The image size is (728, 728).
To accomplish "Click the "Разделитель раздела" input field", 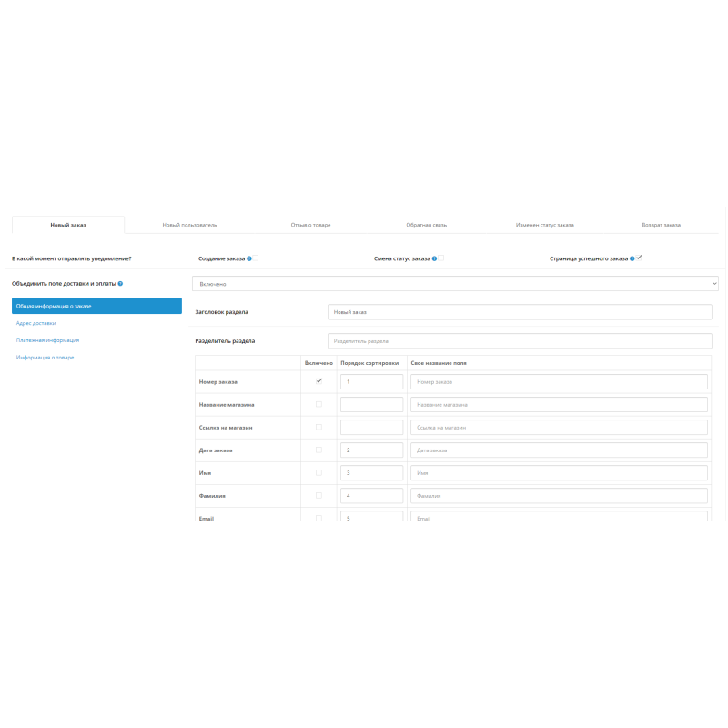I will [519, 339].
